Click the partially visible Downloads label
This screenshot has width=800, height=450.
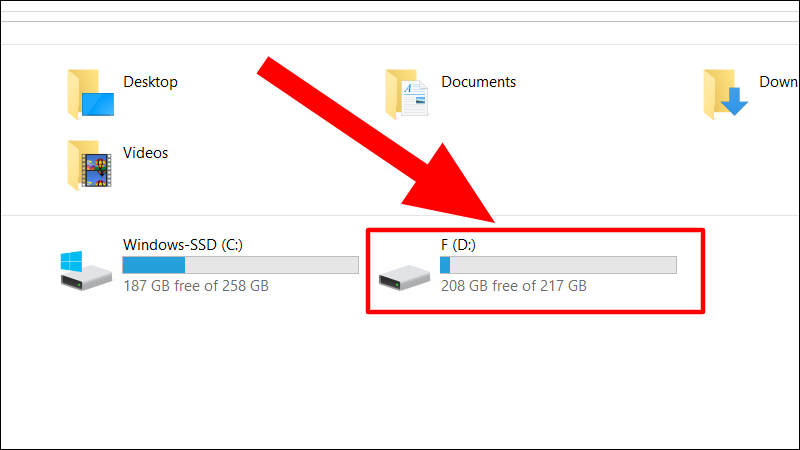coord(778,82)
